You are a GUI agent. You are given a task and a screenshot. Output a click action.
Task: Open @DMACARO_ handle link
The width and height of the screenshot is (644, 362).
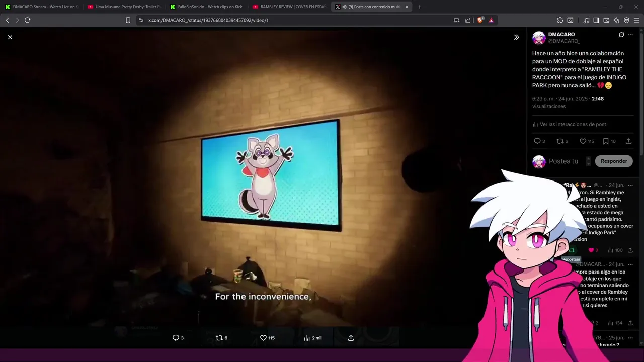[x=564, y=41]
